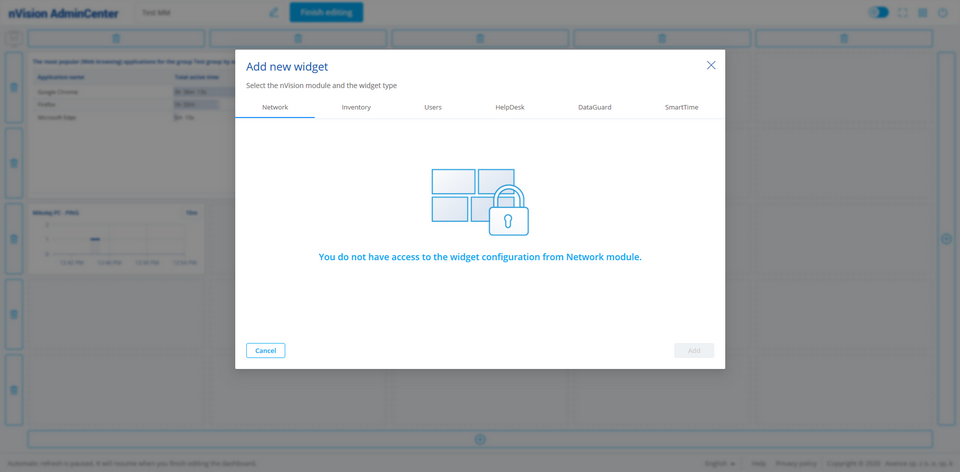960x472 pixels.
Task: Close the Add new widget dialog
Action: [x=711, y=65]
